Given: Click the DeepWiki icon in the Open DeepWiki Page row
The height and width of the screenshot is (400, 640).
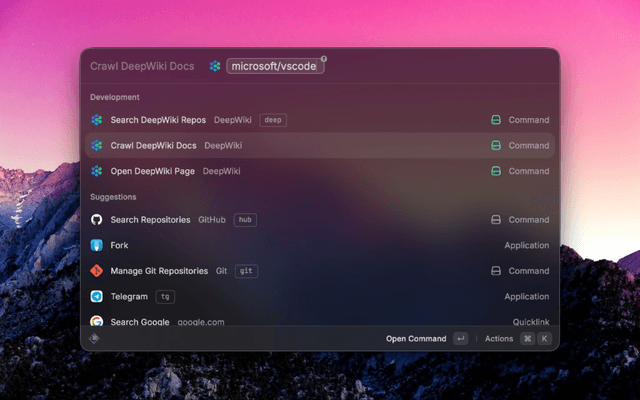Looking at the screenshot, I should [x=97, y=171].
